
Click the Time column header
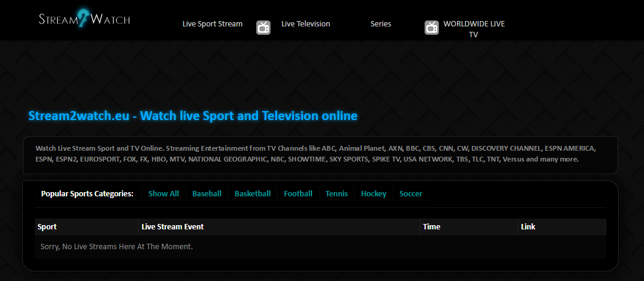pos(432,227)
